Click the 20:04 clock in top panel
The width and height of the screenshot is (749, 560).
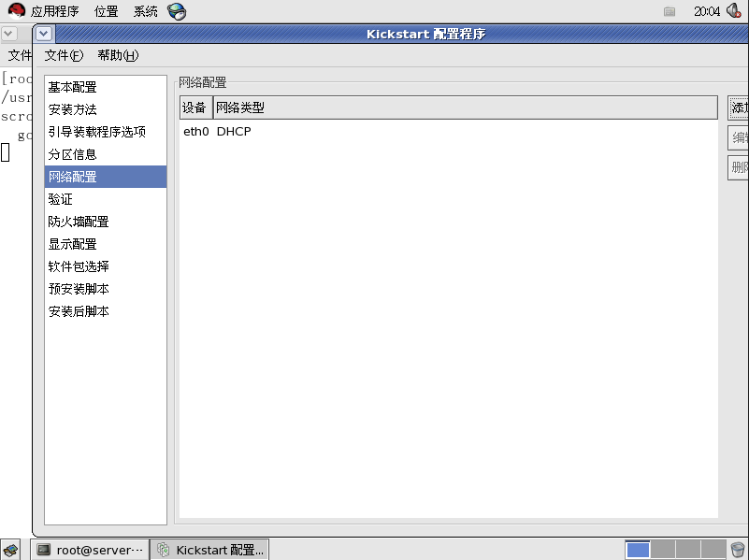click(x=707, y=11)
